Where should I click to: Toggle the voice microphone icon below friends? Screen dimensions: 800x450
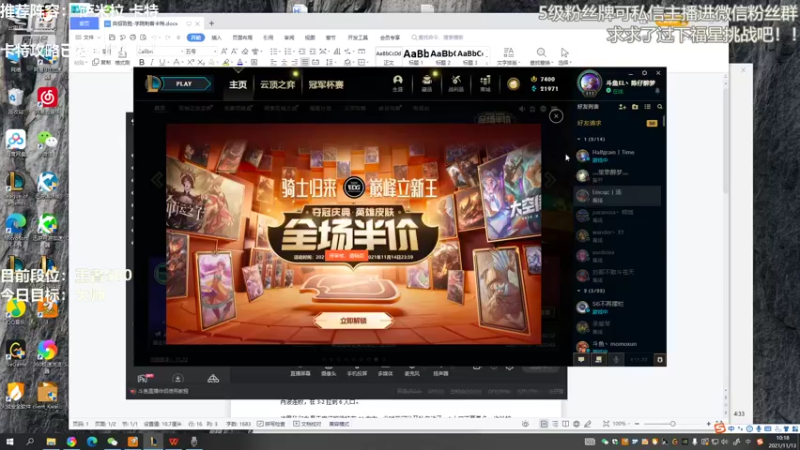click(x=616, y=360)
